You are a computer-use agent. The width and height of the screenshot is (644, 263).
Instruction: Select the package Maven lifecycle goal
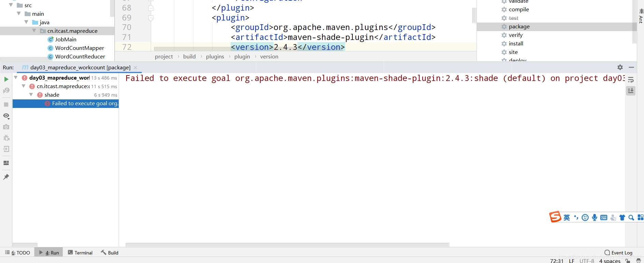519,27
